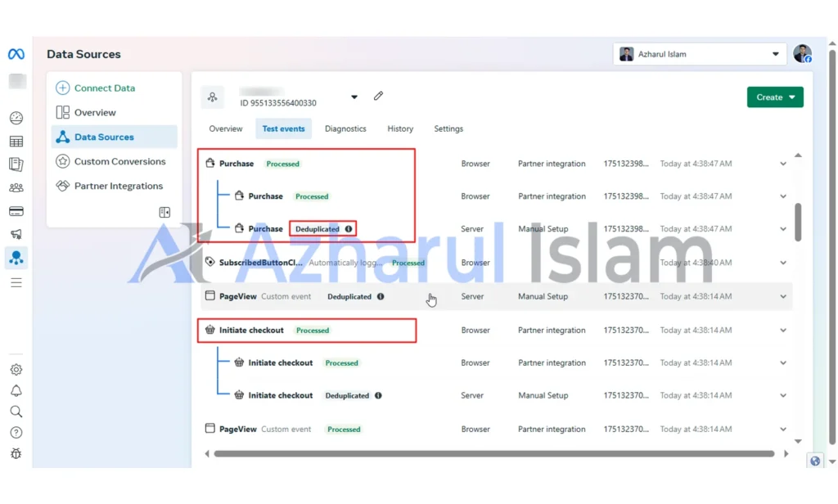Image resolution: width=838 pixels, height=504 pixels.
Task: Click the bug report icon
Action: pyautogui.click(x=16, y=454)
